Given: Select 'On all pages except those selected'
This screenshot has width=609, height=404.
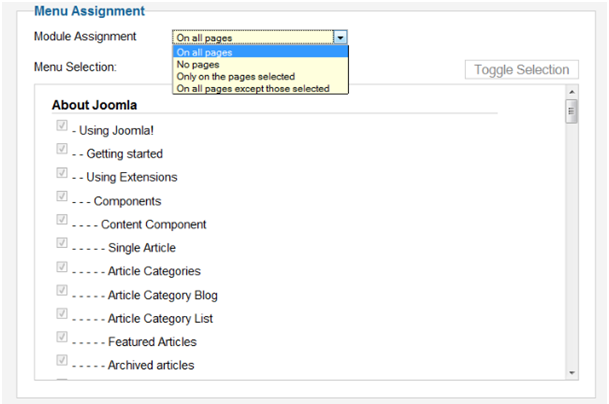Looking at the screenshot, I should pos(260,88).
